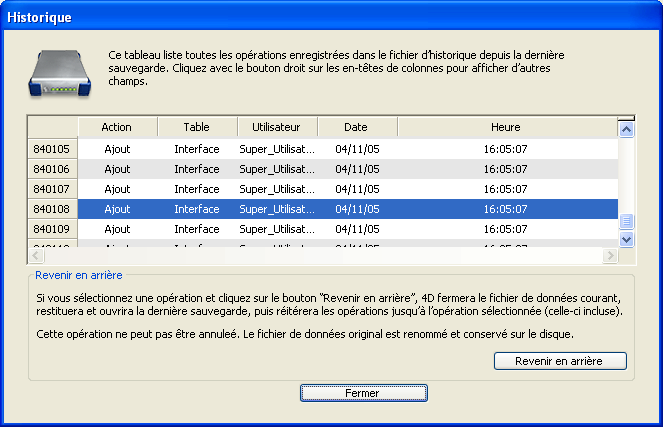
Task: Choose operation 840109 in the list
Action: point(52,229)
